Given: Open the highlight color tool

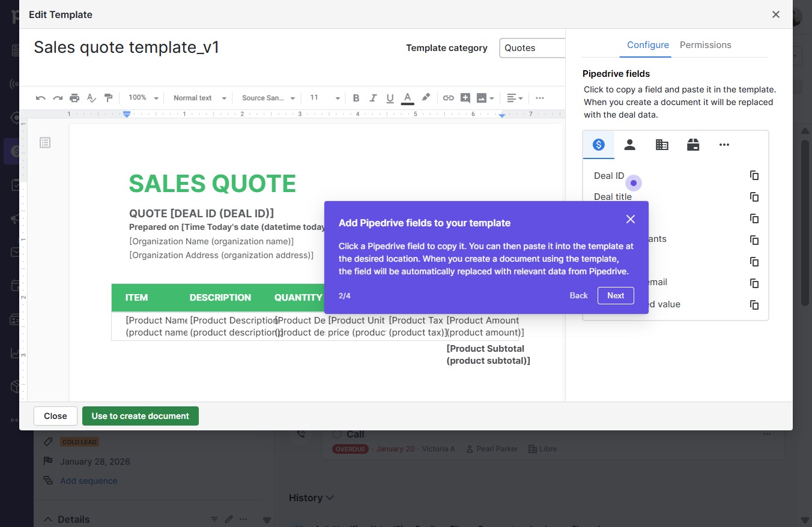Looking at the screenshot, I should 426,97.
